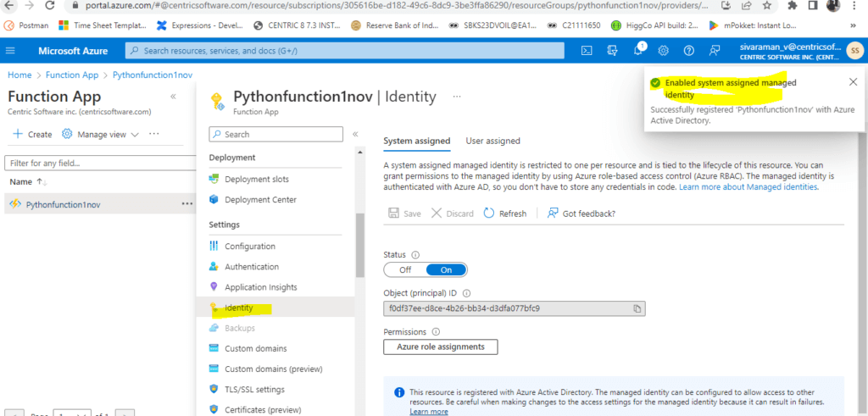Collapse the Function App list pane
Image resolution: width=868 pixels, height=416 pixels.
[173, 97]
